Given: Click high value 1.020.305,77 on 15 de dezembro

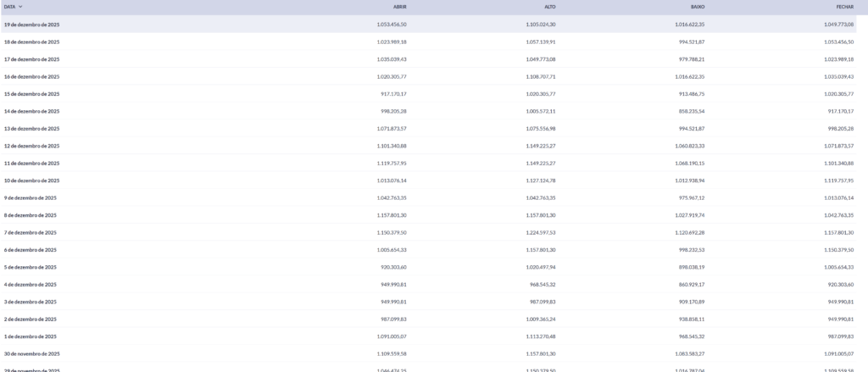Looking at the screenshot, I should tap(540, 94).
